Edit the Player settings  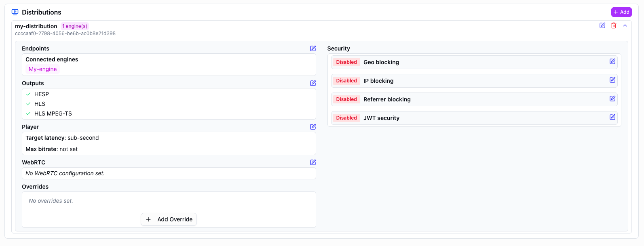point(313,127)
